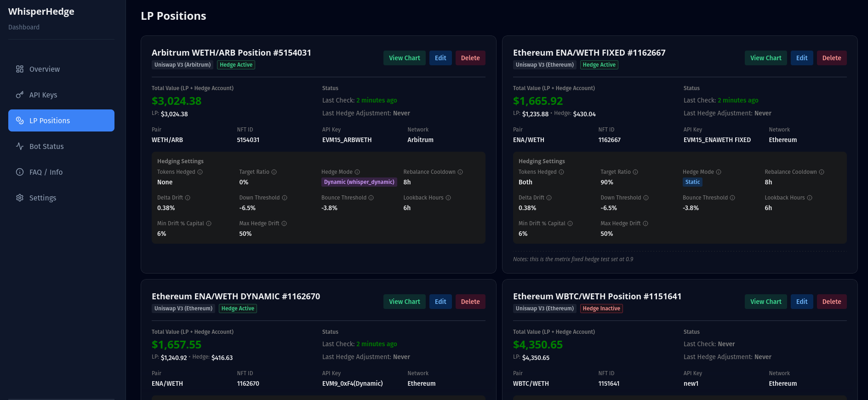Click the Down Threshold info icon on the Arbitrum WETH/ARB card

pos(285,198)
